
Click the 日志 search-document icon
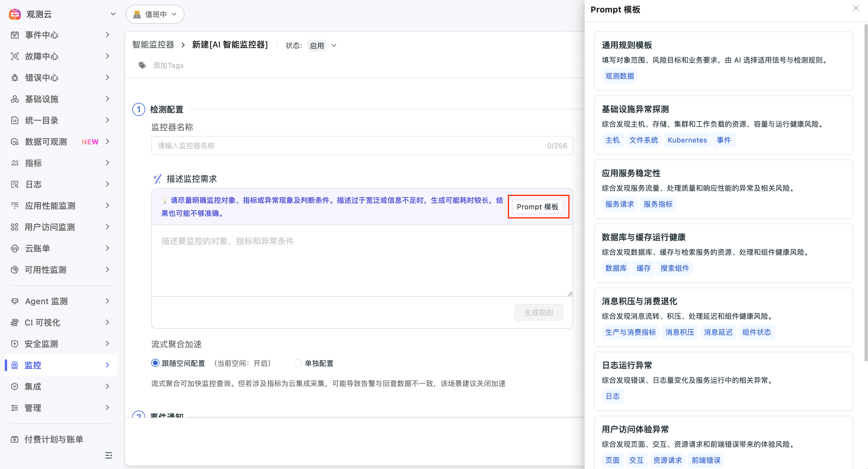click(15, 184)
